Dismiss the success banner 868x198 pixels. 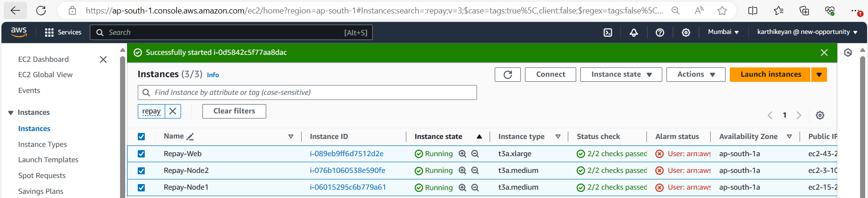(x=824, y=53)
